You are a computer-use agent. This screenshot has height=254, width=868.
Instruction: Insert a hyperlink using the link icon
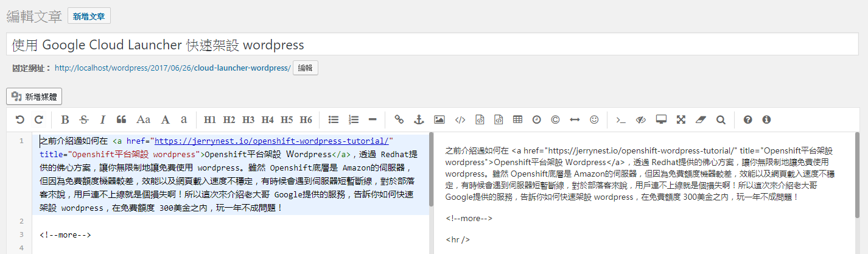(x=399, y=120)
